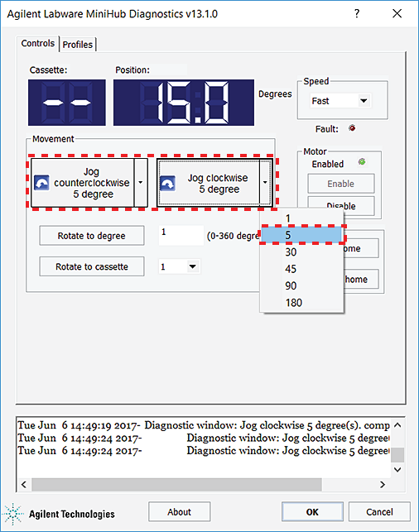Click the Rotate to cassette button
The width and height of the screenshot is (419, 532).
coord(92,266)
